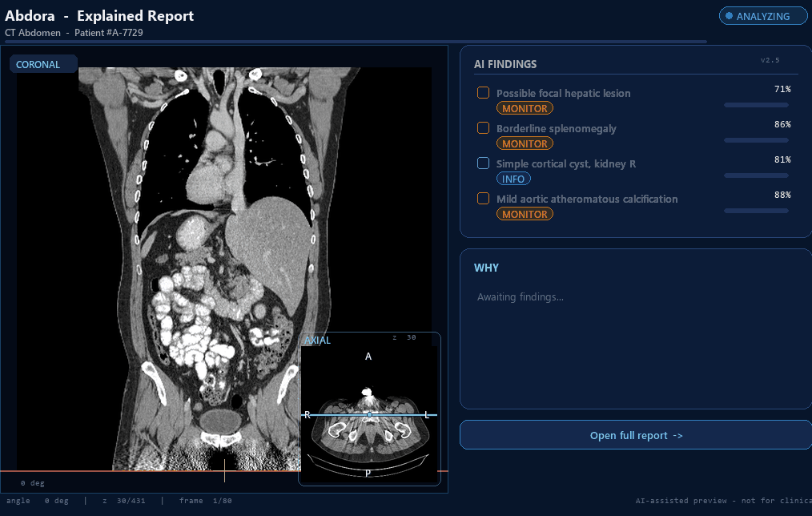
Task: Click the MONITOR badge under hepatic lesion
Action: point(525,108)
